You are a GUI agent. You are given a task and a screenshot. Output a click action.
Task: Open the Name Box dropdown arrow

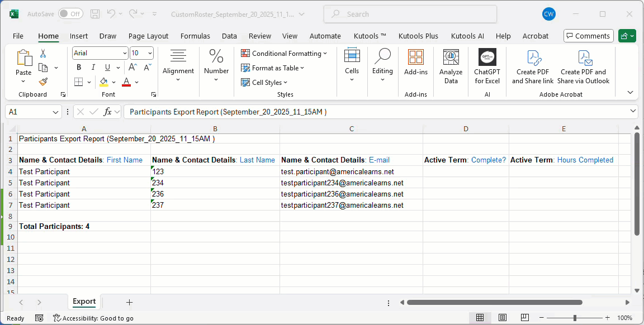pos(55,112)
